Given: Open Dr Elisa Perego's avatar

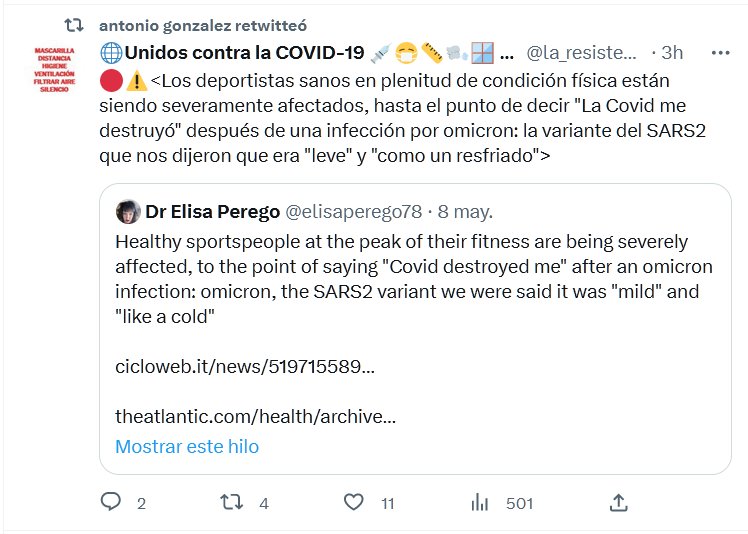Looking at the screenshot, I should pyautogui.click(x=128, y=212).
